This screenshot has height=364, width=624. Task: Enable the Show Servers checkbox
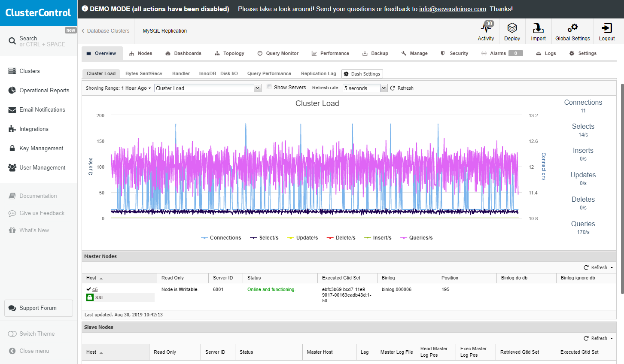[269, 87]
